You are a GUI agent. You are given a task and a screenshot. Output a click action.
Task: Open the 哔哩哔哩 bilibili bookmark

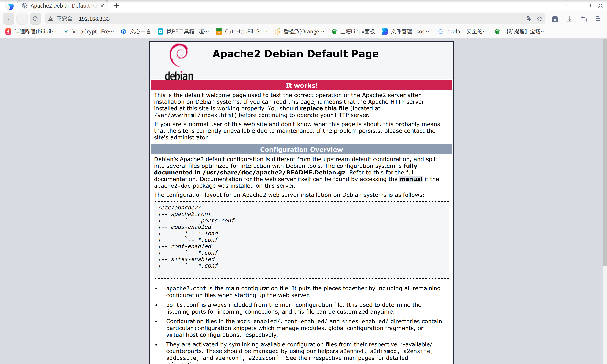(x=31, y=31)
